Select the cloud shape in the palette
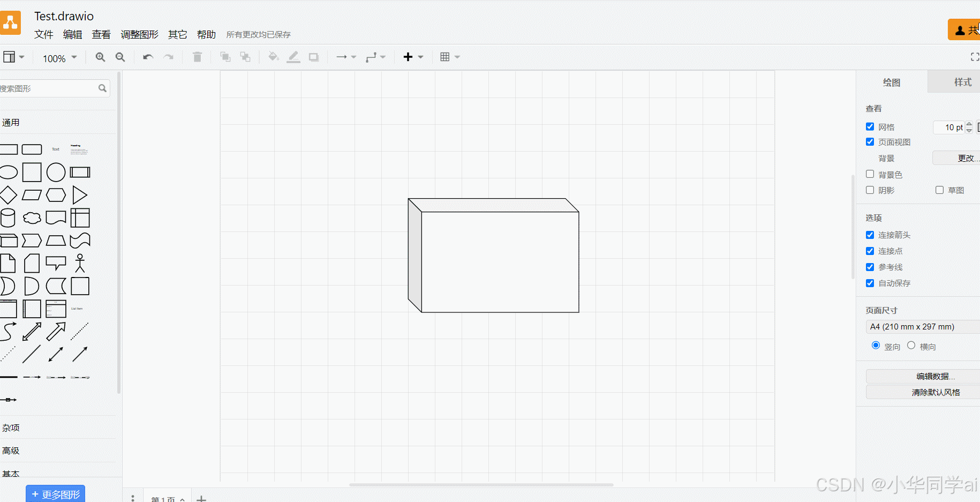Image resolution: width=980 pixels, height=502 pixels. click(x=32, y=218)
